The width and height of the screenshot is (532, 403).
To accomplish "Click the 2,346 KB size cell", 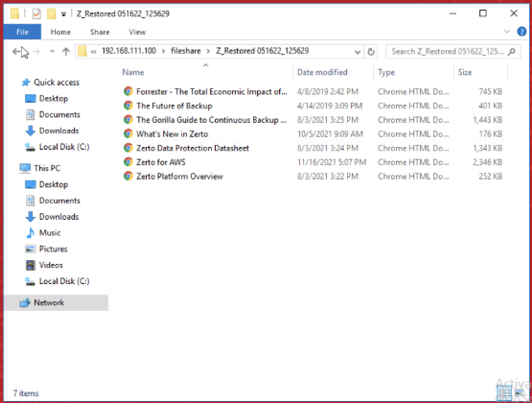I will point(488,162).
